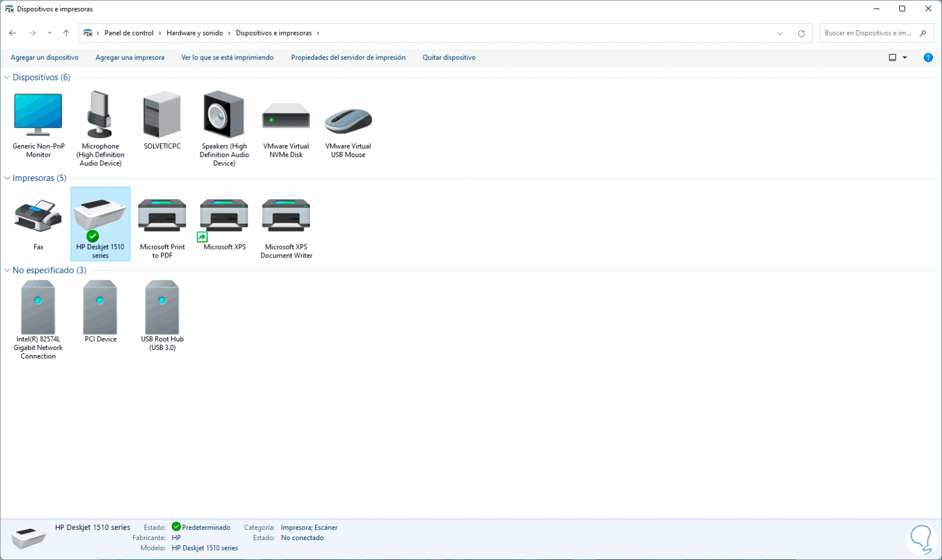Open the view options dropdown arrow
The width and height of the screenshot is (942, 560).
point(905,58)
